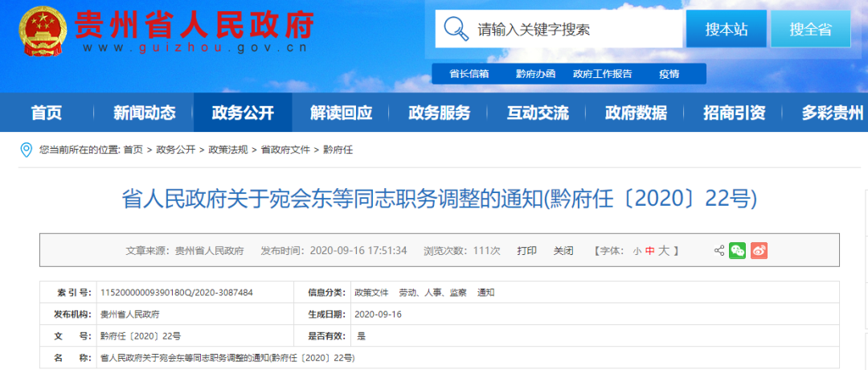Click the 政策文件 category text

(x=372, y=293)
